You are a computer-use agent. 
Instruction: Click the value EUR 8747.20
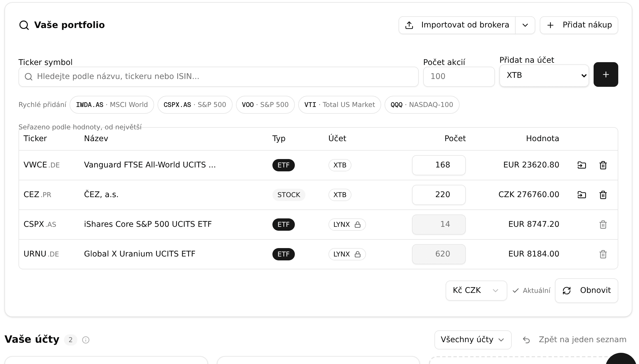tap(534, 224)
